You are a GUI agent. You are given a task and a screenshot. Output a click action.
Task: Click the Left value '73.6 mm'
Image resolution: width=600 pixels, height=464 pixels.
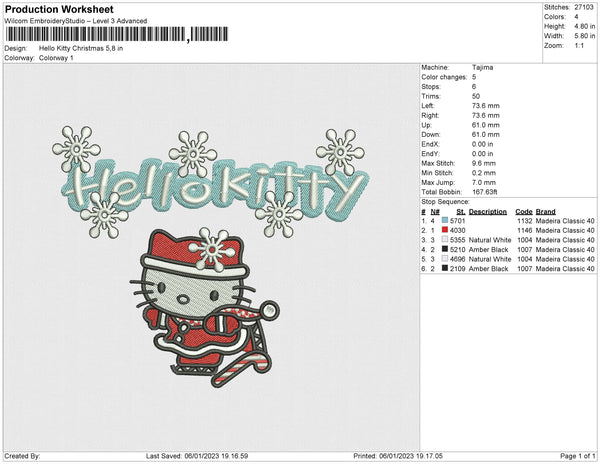coord(486,106)
